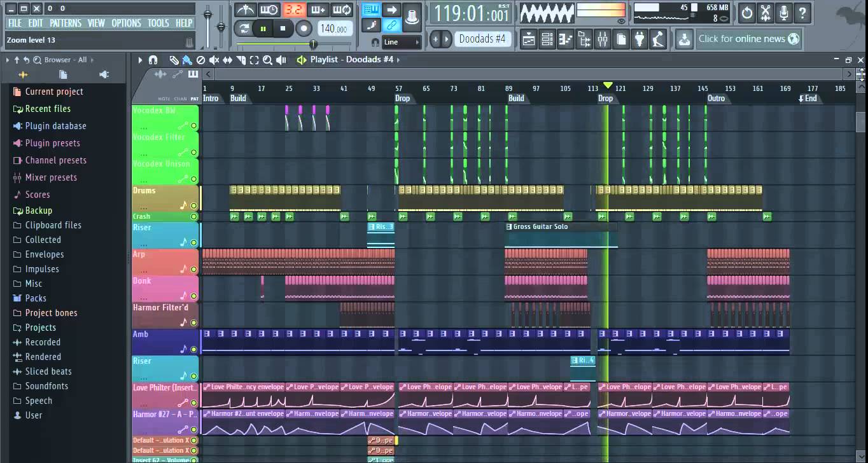Click the Record button
The width and height of the screenshot is (868, 463).
304,29
